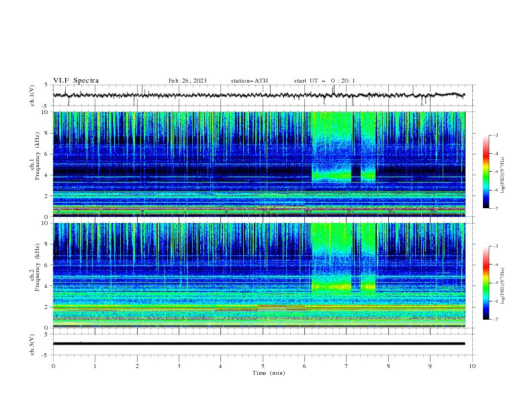Click the "VLF Spectra" plot title
This screenshot has height=411, width=532.
point(76,81)
